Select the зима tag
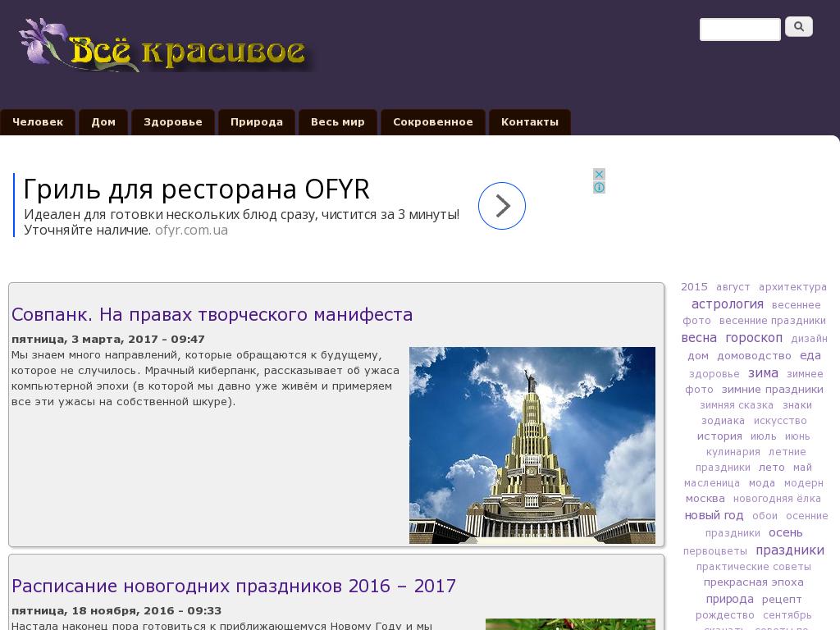840x630 pixels. (x=763, y=373)
